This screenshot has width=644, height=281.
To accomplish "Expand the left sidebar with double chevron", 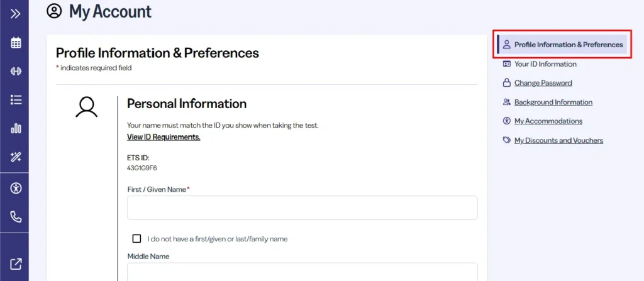I will pyautogui.click(x=16, y=13).
